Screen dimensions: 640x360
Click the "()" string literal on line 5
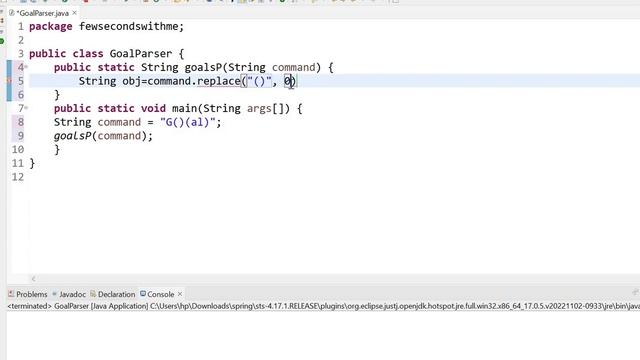coord(260,81)
